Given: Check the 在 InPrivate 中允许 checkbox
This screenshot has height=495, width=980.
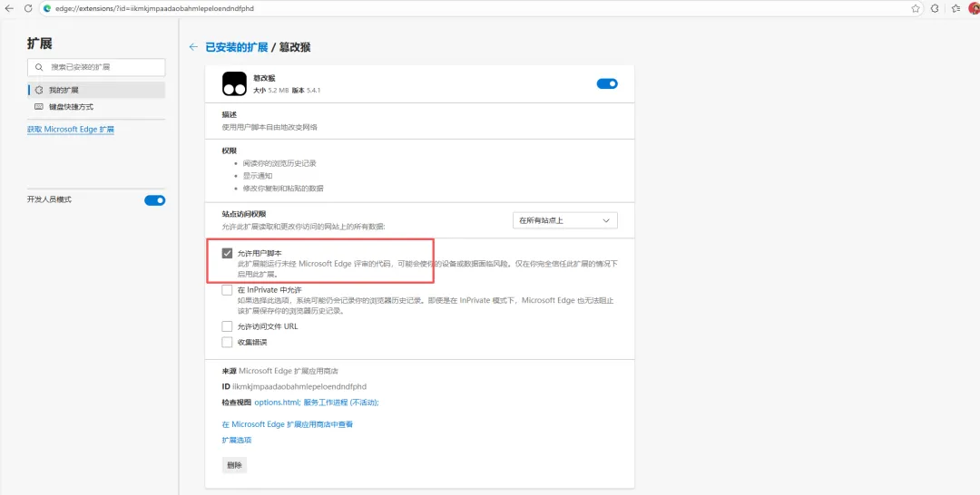Looking at the screenshot, I should (x=227, y=290).
